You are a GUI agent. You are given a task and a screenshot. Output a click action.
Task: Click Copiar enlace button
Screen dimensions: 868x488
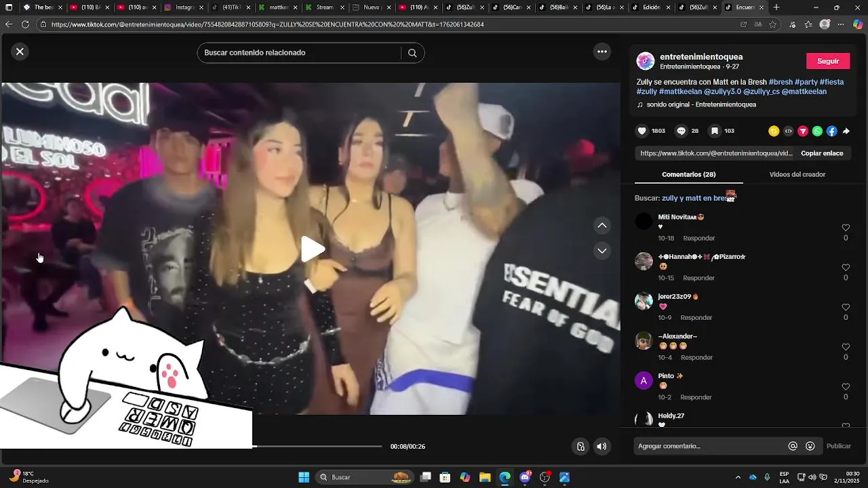[822, 153]
